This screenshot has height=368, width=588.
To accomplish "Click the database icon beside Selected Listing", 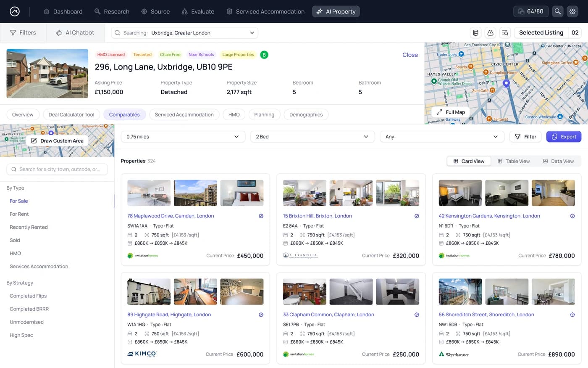I will pos(475,32).
